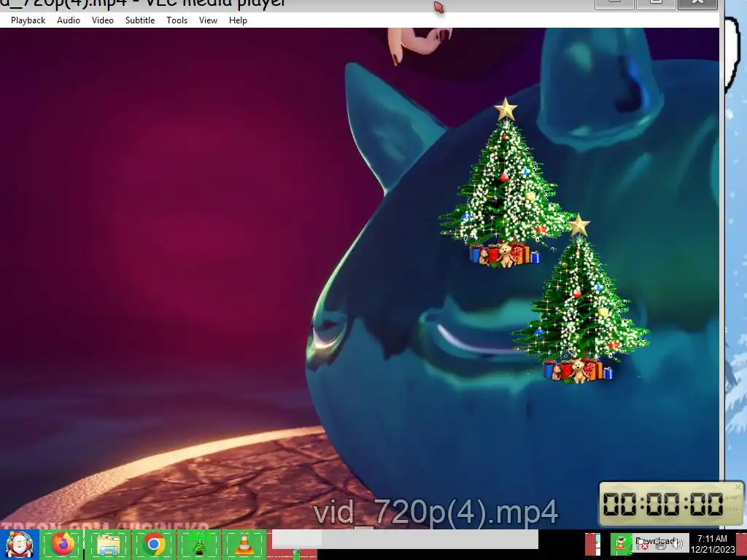The height and width of the screenshot is (560, 747).
Task: Open the Tools menu
Action: (x=177, y=20)
